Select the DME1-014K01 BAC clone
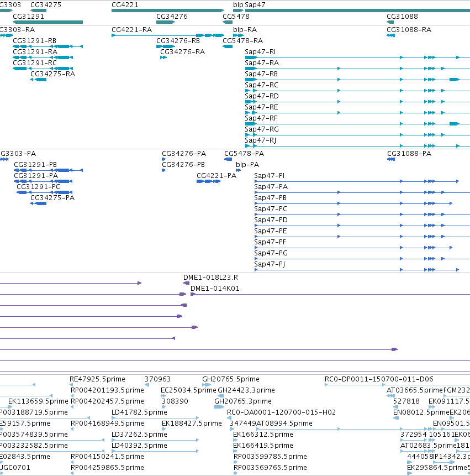The width and height of the screenshot is (470, 476). 330,294
